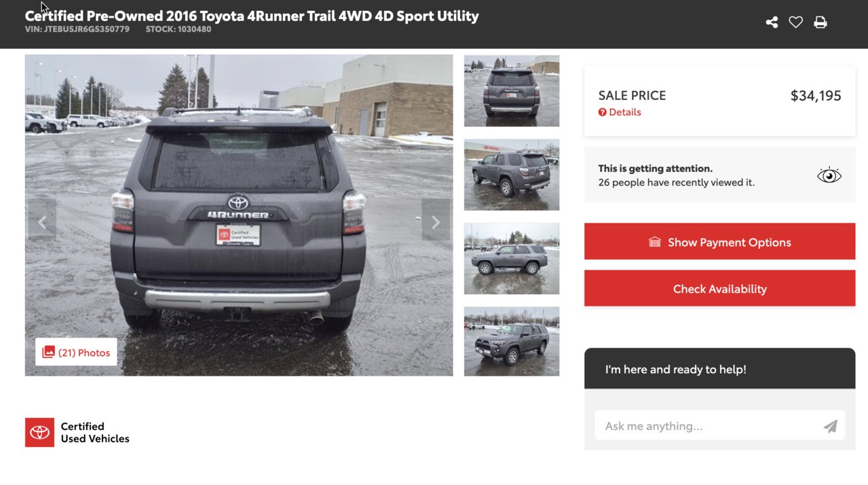Screen dimensions: 868x485
Task: Click the print icon
Action: (x=820, y=22)
